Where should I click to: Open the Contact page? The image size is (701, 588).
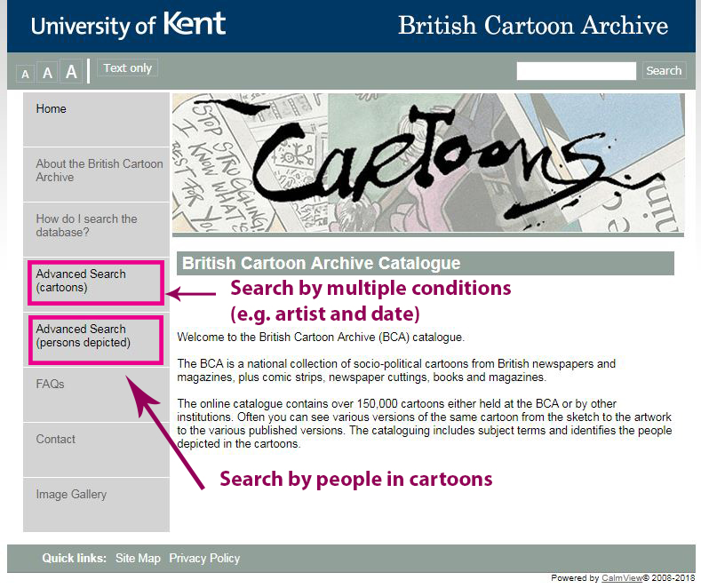(55, 440)
